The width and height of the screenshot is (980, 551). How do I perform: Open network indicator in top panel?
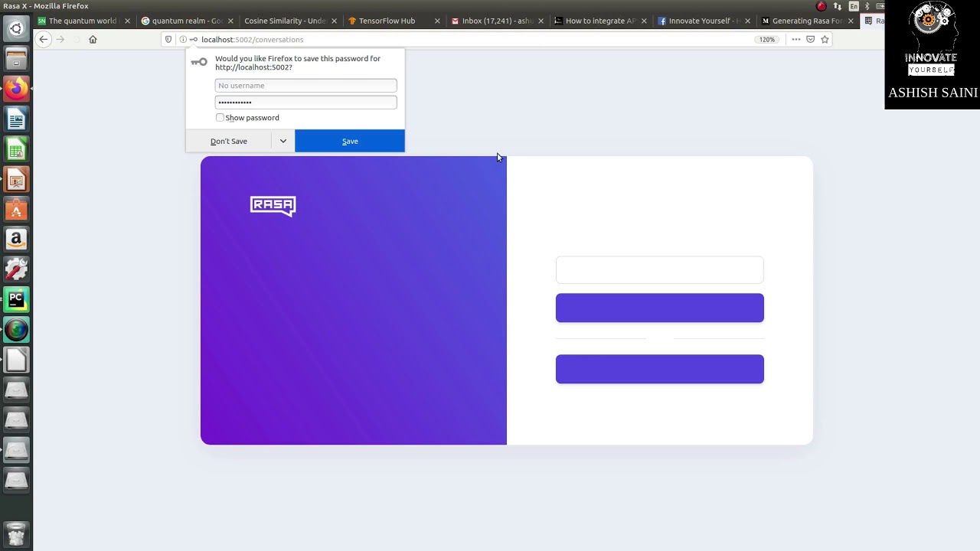[838, 6]
